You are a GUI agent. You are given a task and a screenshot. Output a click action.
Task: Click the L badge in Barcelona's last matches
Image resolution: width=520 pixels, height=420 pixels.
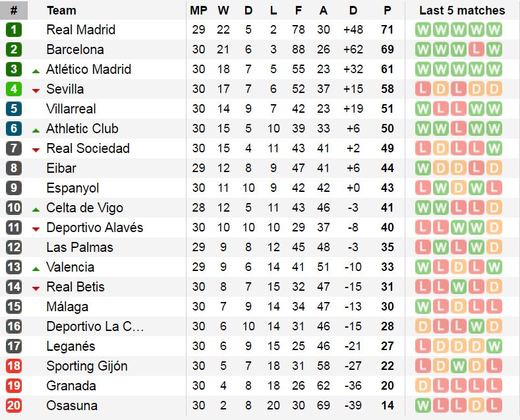tap(478, 49)
